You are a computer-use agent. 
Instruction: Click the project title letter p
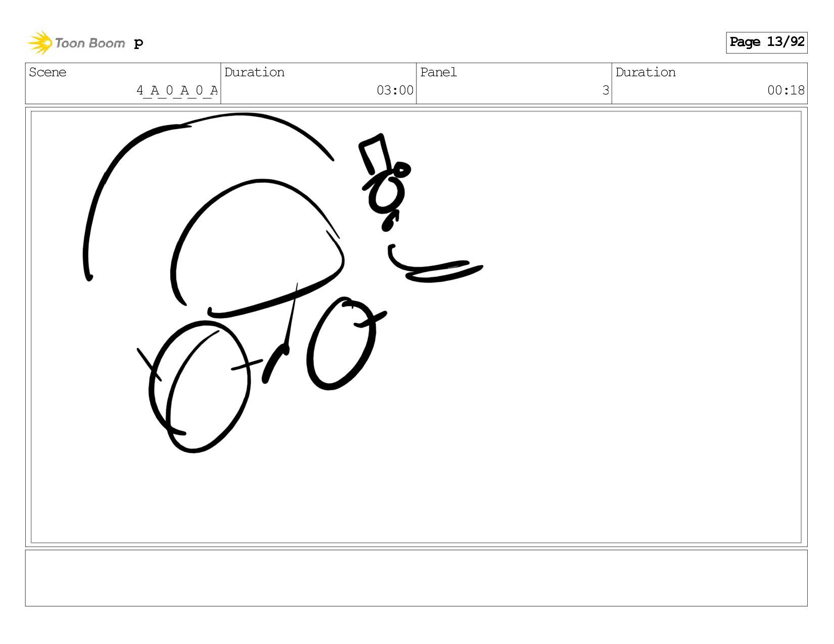pos(138,43)
